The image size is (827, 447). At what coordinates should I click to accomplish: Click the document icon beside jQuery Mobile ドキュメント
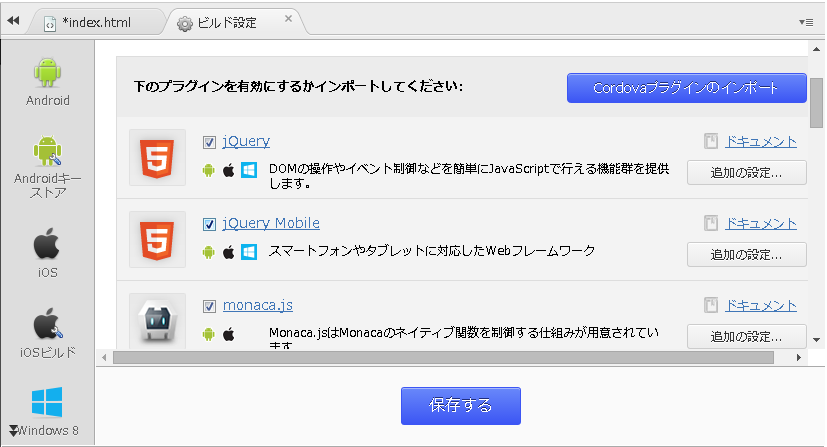coord(711,223)
